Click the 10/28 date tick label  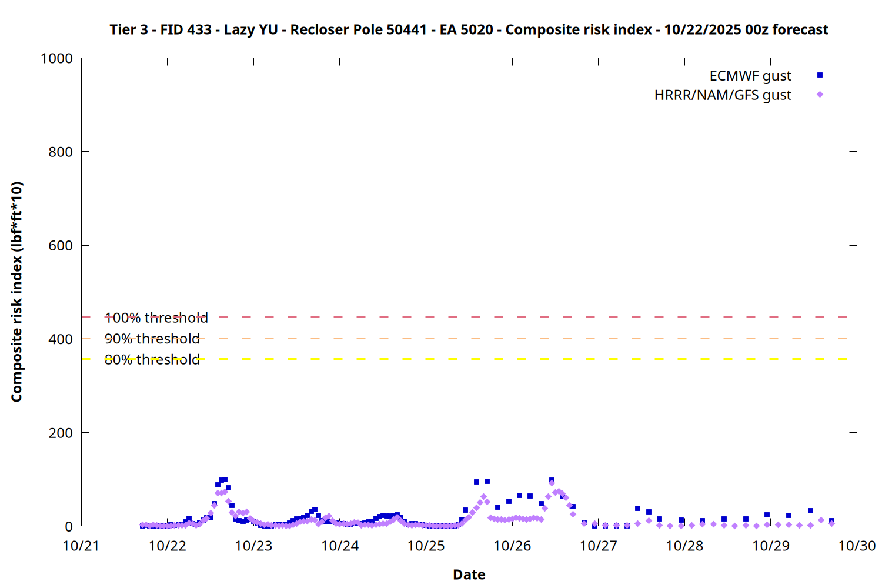point(684,546)
